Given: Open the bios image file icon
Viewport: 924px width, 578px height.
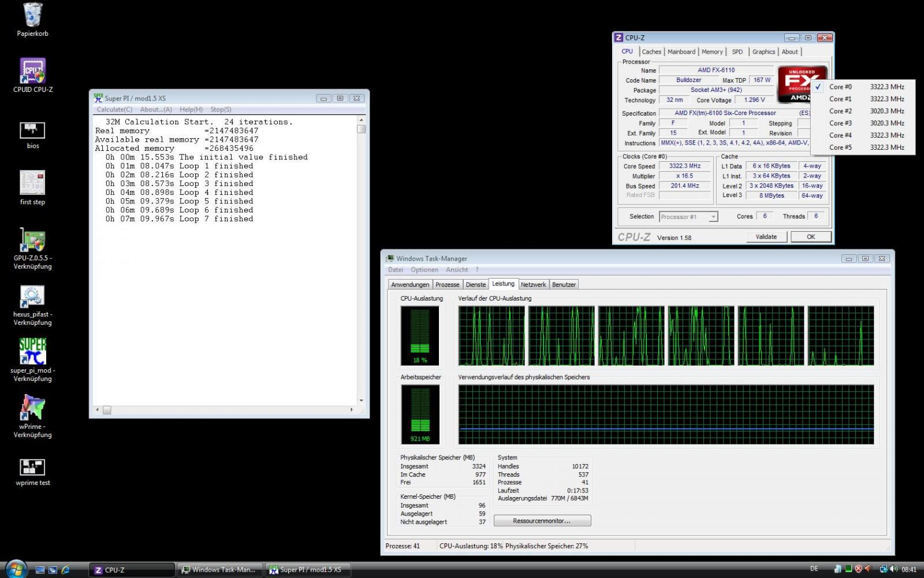Looking at the screenshot, I should click(x=33, y=130).
